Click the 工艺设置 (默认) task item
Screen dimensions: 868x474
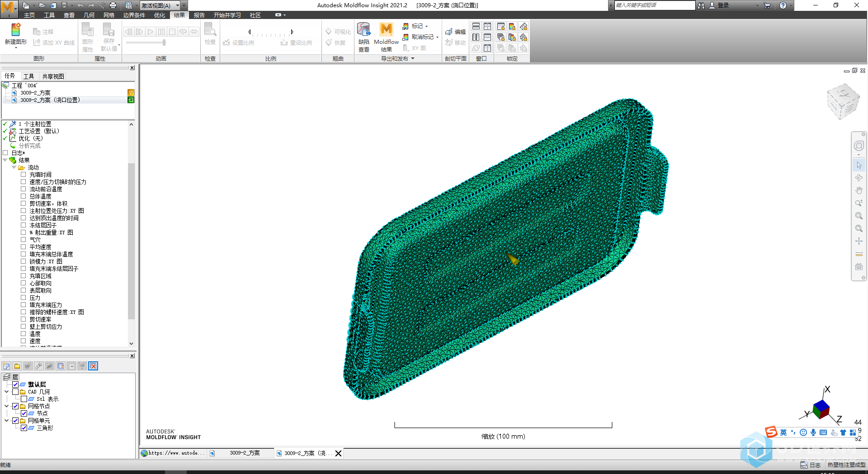[x=39, y=131]
